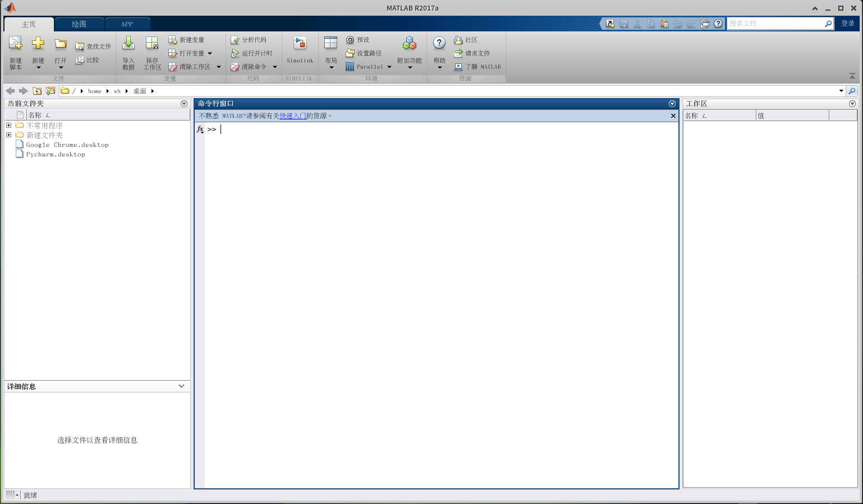Open the address bar history dropdown
This screenshot has height=504, width=863.
coord(841,91)
